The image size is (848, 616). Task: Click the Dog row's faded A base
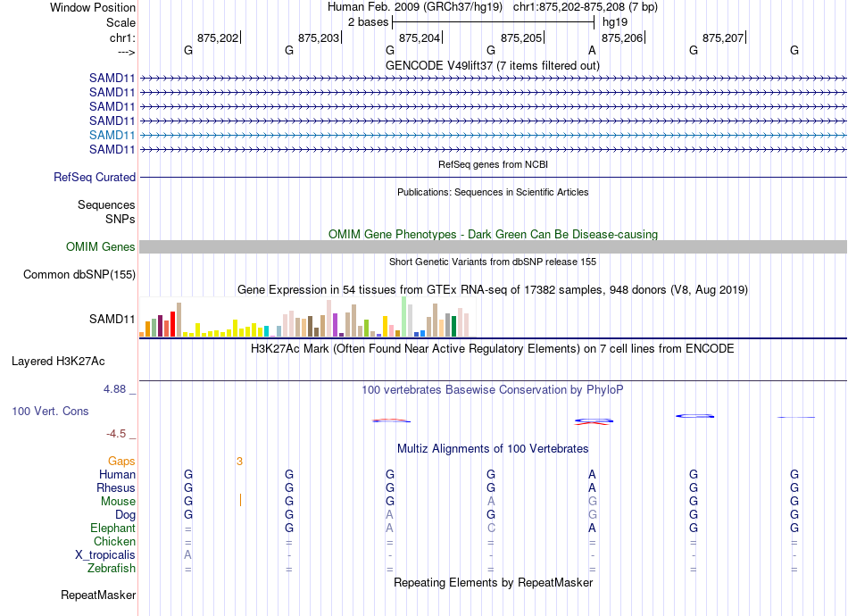coord(389,515)
